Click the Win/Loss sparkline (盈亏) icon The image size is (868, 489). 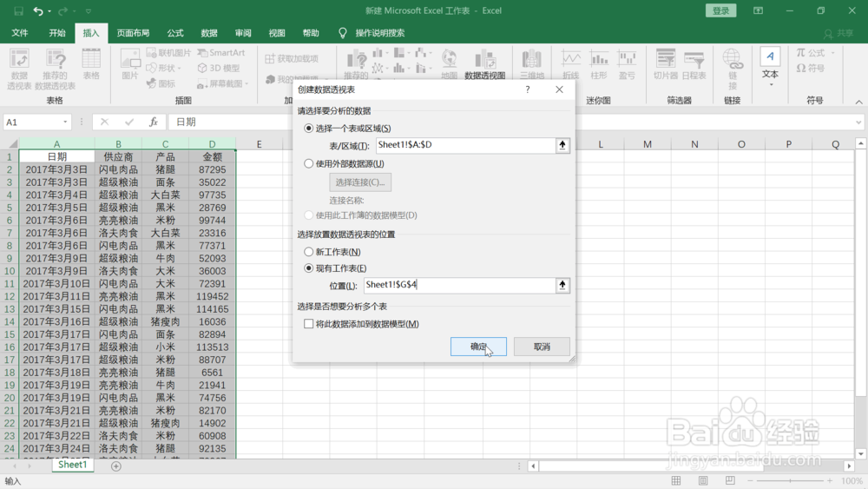click(x=627, y=64)
